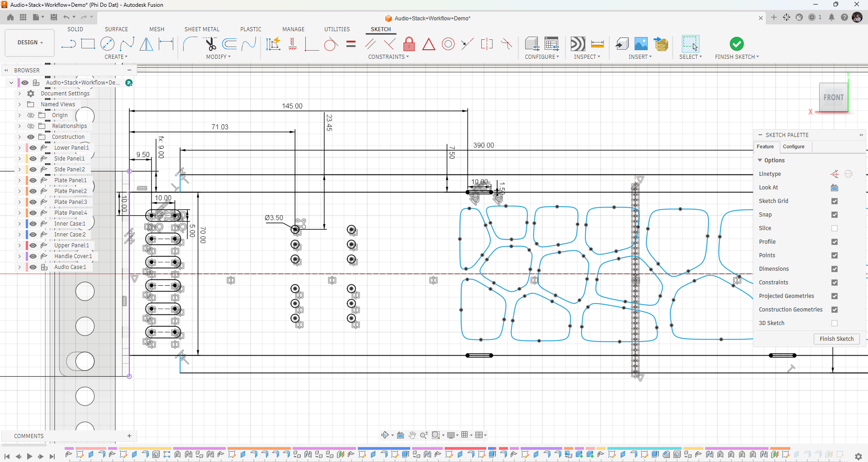Image resolution: width=868 pixels, height=462 pixels.
Task: Apply the Tangent constraint
Action: (331, 44)
